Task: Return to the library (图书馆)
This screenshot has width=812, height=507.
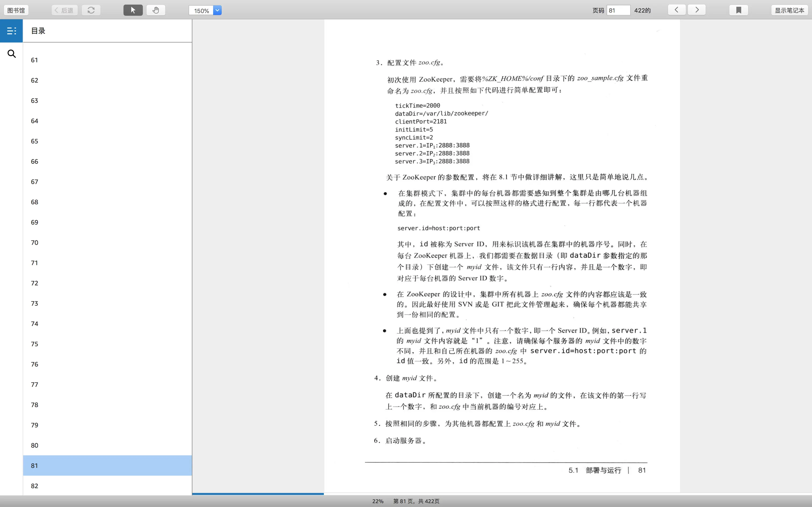Action: tap(16, 10)
